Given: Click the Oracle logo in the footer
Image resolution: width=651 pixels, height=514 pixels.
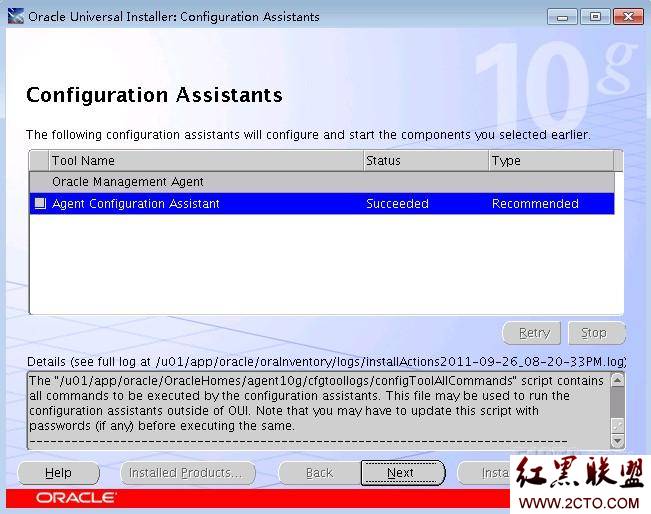Looking at the screenshot, I should [x=76, y=498].
